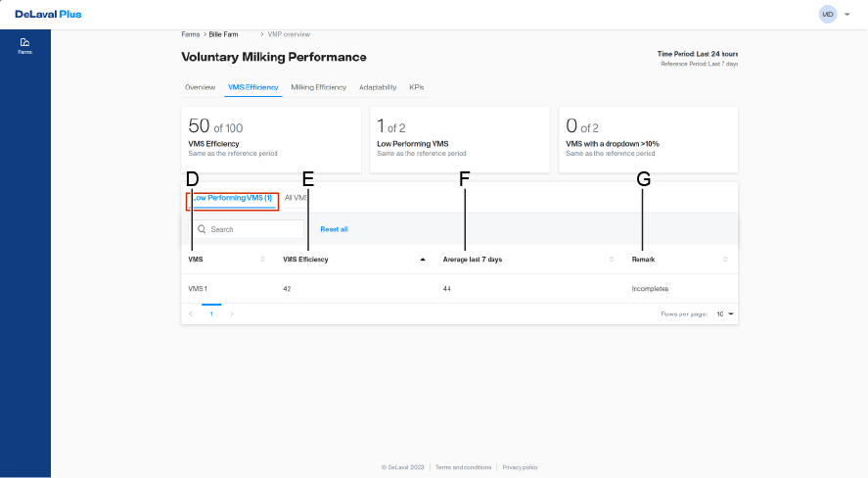Select the Adaptability tab
Screen dimensions: 868x478
coord(378,87)
